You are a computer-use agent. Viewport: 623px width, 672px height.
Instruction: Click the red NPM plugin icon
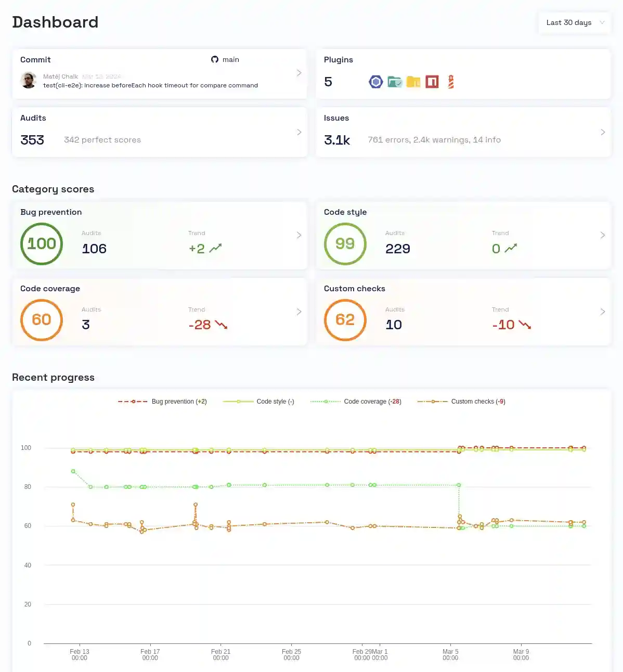coord(432,82)
